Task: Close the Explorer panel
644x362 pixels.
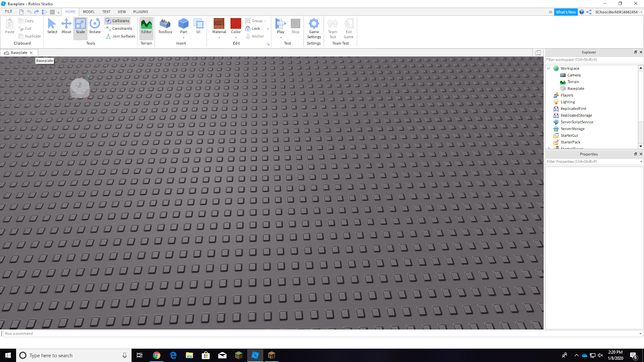Action: click(641, 52)
